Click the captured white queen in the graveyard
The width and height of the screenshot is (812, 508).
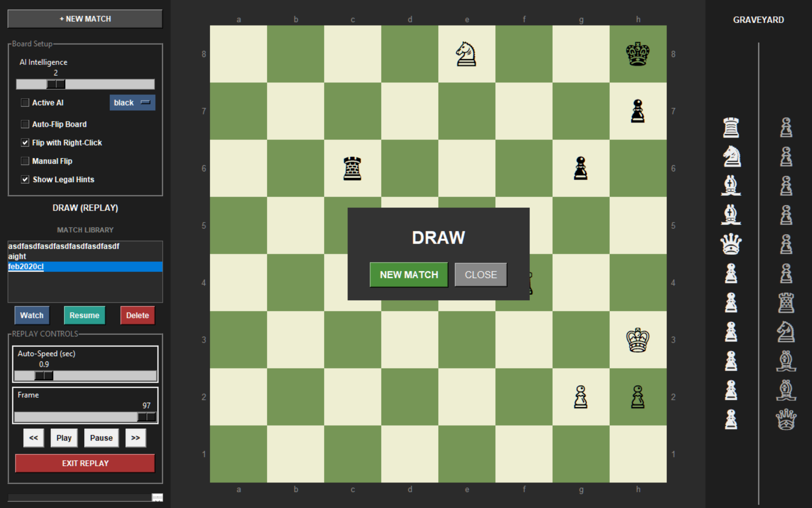[731, 244]
